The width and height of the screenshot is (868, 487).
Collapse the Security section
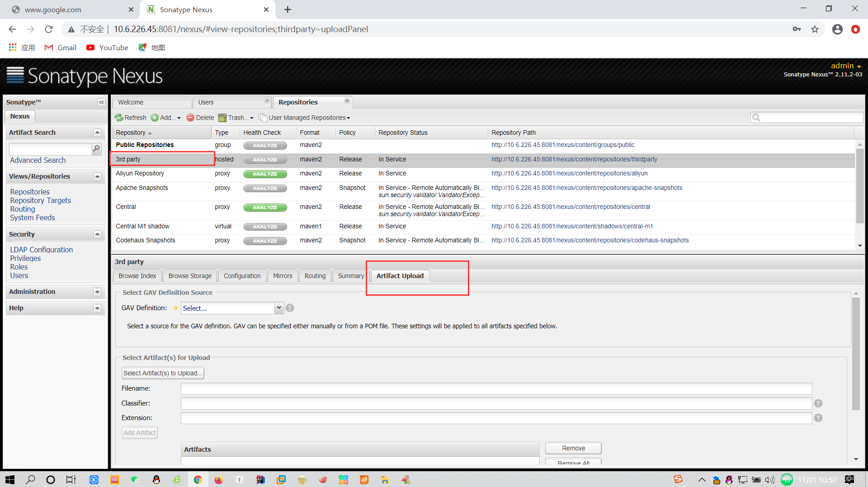[97, 234]
